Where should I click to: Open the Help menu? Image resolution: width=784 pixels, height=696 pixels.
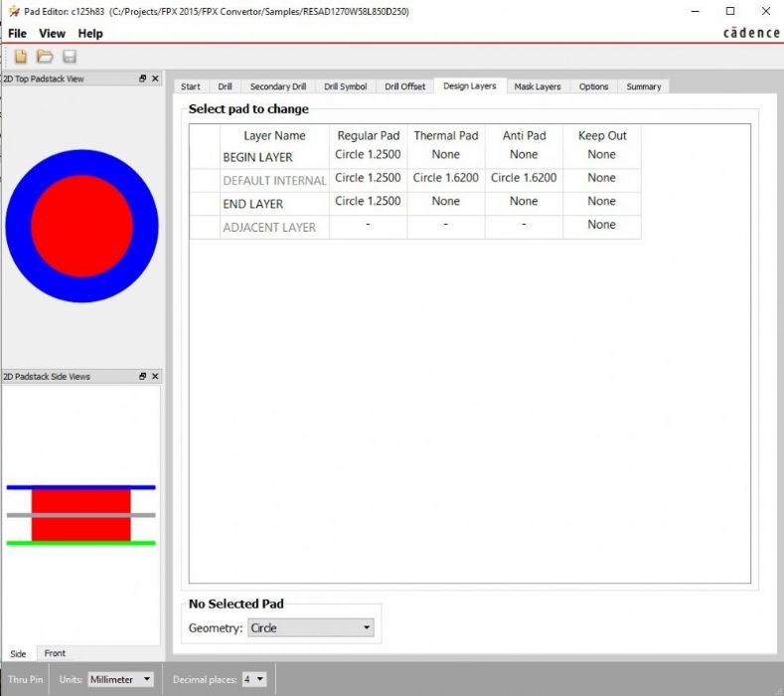point(90,34)
